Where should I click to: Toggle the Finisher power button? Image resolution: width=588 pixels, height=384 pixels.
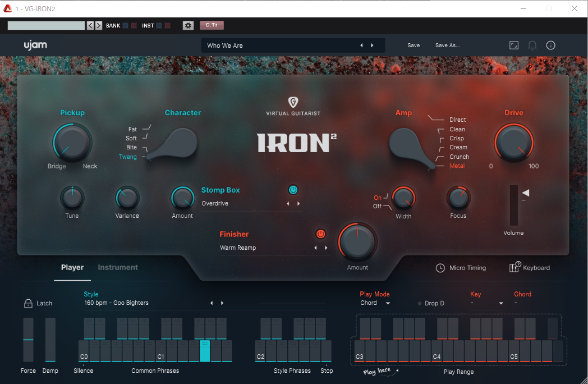(x=320, y=234)
